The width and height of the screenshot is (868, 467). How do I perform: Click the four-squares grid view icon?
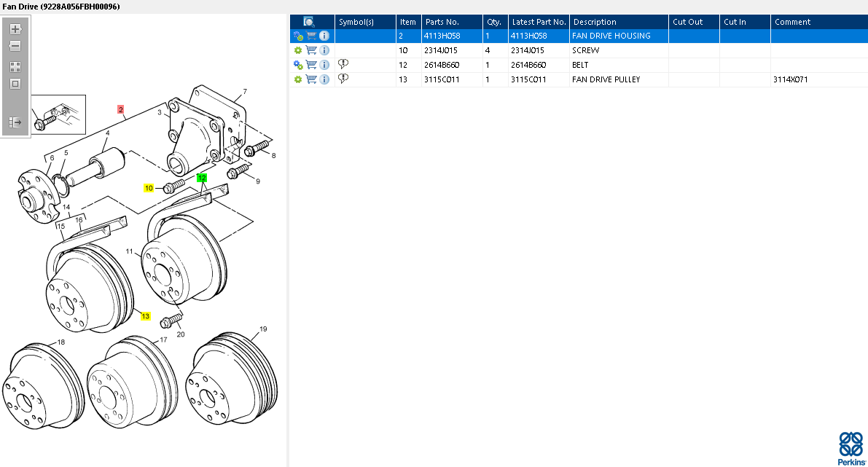point(15,66)
